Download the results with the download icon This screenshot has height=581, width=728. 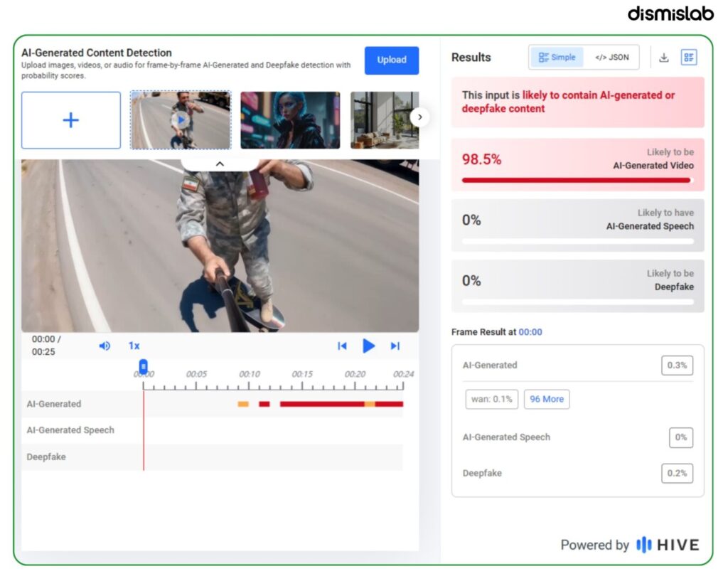[x=664, y=57]
